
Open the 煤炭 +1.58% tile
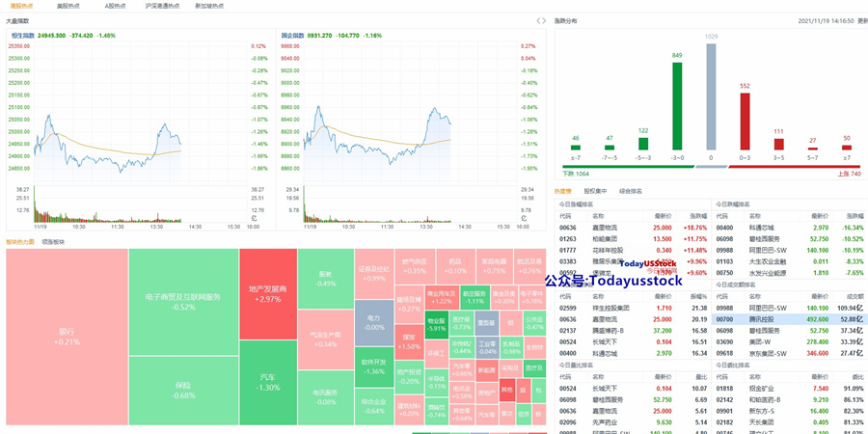[409, 341]
